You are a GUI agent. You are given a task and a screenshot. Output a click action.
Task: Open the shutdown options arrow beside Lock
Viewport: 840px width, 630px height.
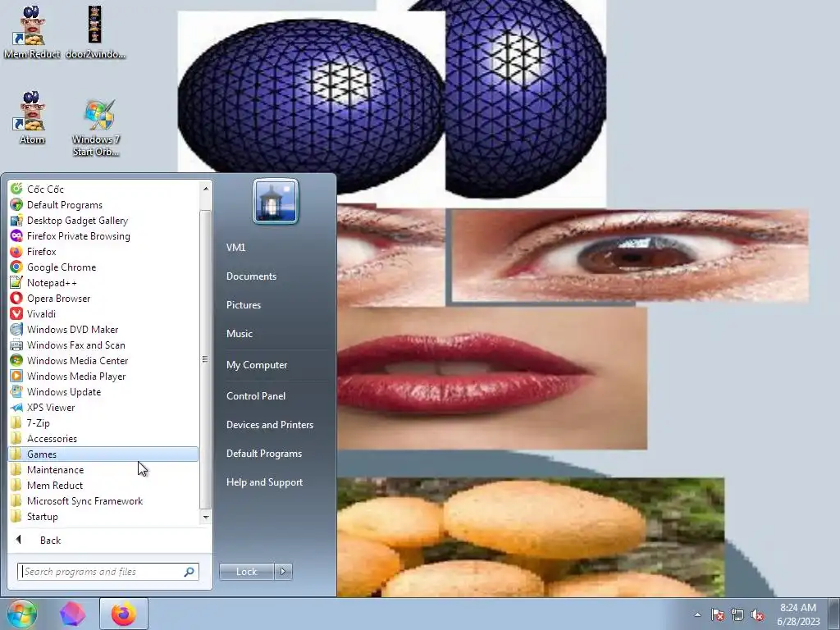coord(283,572)
